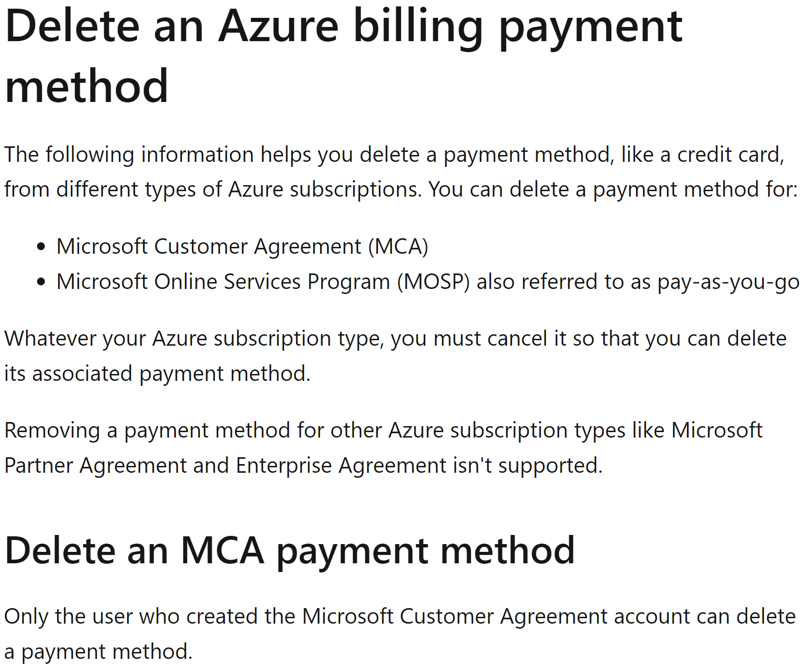The height and width of the screenshot is (668, 812).
Task: Click the 'Microsoft Online Services Program (MOSP)' bullet item
Action: pos(263,282)
